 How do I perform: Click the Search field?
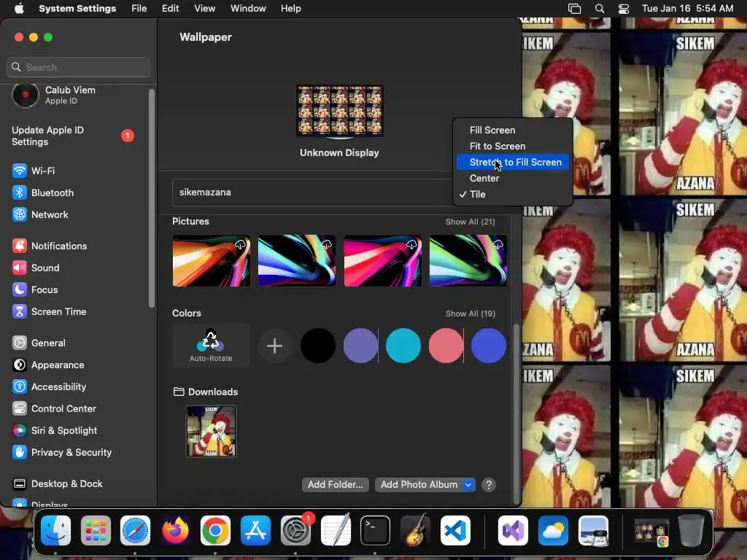click(78, 67)
